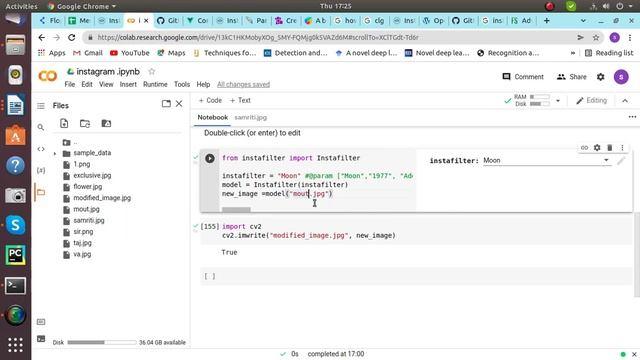The height and width of the screenshot is (360, 640).
Task: Open user account avatar in Colab
Action: coord(621,77)
